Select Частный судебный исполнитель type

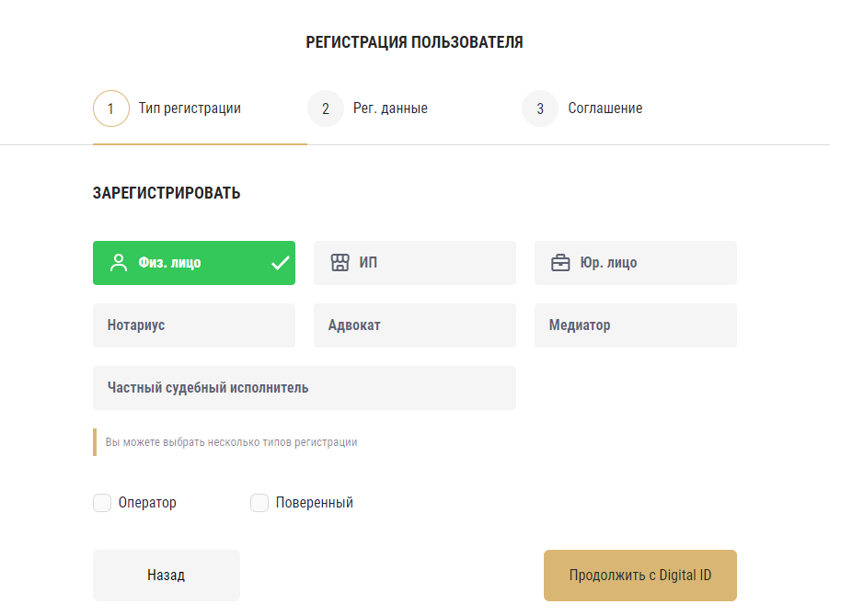click(304, 387)
